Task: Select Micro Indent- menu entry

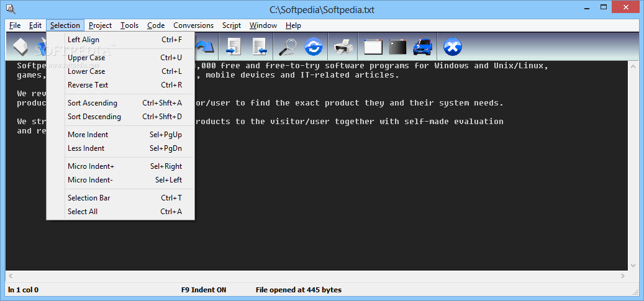Action: (120, 180)
